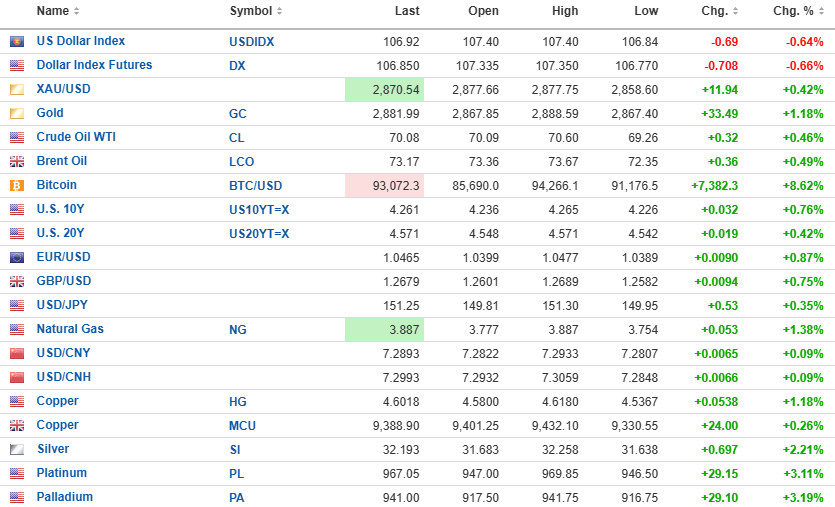This screenshot has height=507, width=835.
Task: Click the gold bar icon beside Gold GC
Action: (x=17, y=113)
